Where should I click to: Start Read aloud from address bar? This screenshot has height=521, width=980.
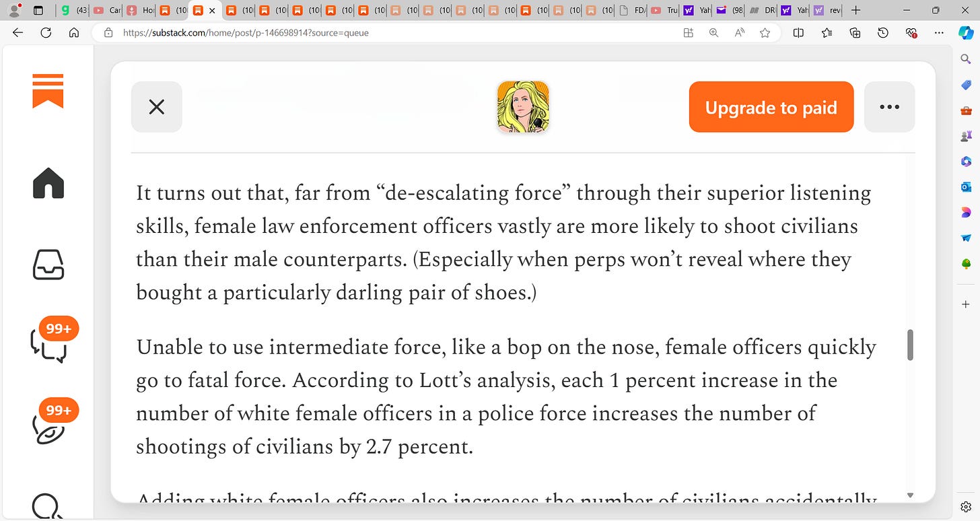[x=739, y=32]
